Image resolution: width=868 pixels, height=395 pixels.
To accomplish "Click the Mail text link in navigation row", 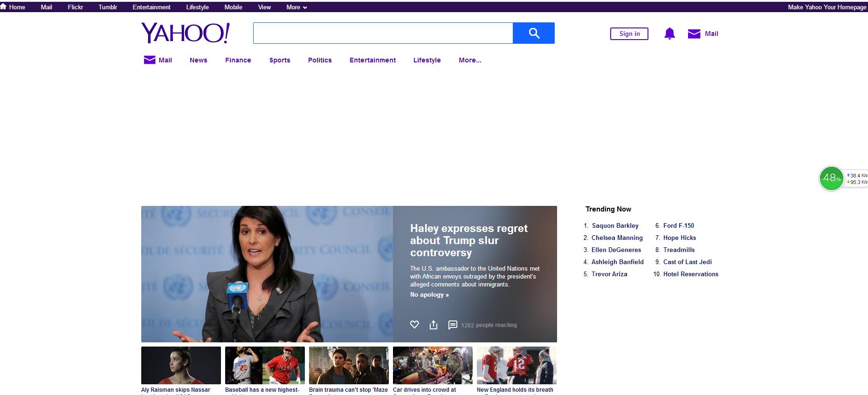I will pos(165,60).
